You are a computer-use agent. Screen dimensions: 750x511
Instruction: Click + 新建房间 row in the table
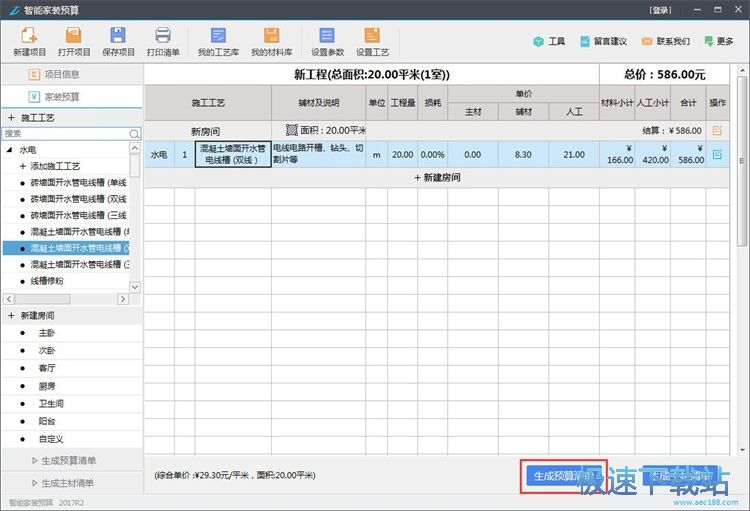pos(437,178)
